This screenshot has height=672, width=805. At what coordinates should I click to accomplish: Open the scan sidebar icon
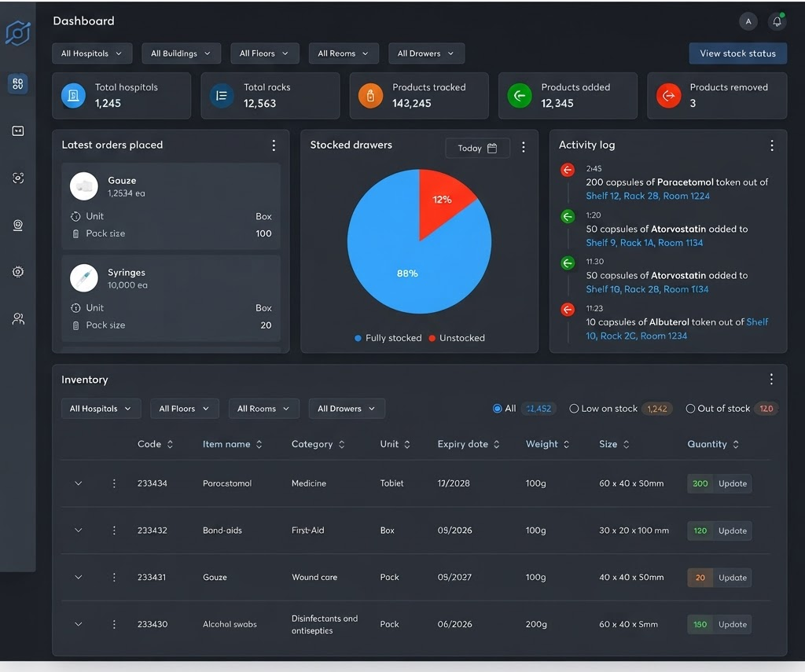(18, 178)
